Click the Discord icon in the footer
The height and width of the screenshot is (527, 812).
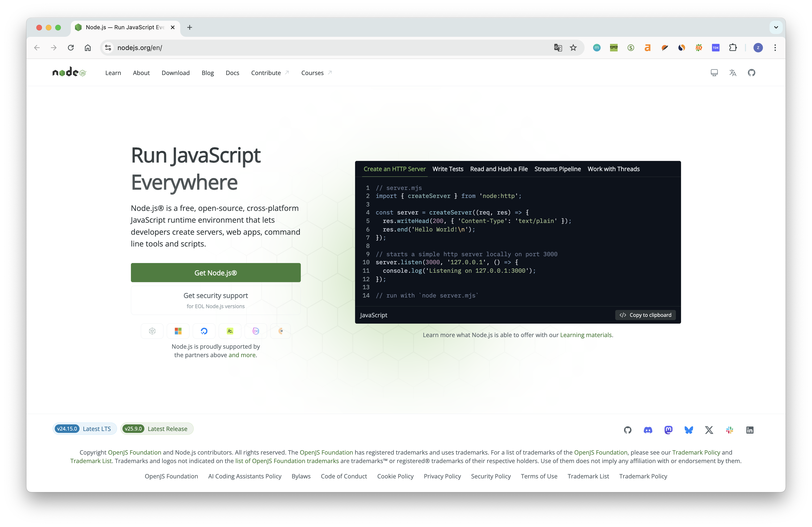(648, 430)
